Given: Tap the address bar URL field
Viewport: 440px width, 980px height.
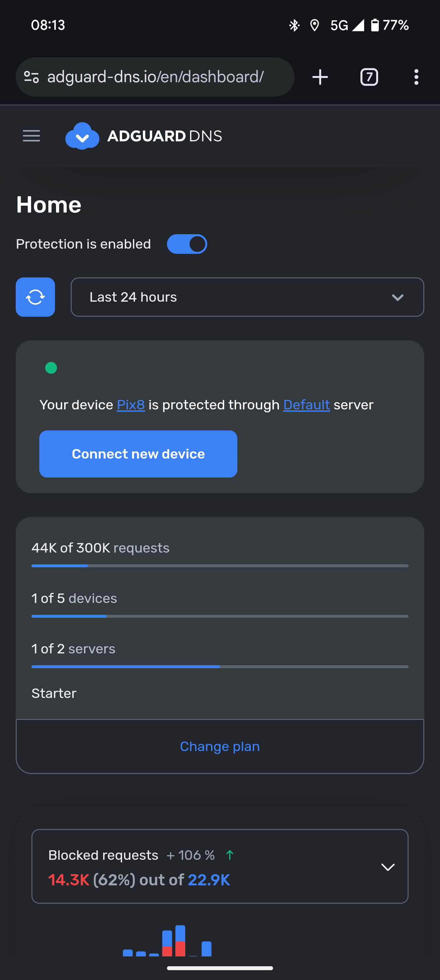Looking at the screenshot, I should tap(160, 77).
